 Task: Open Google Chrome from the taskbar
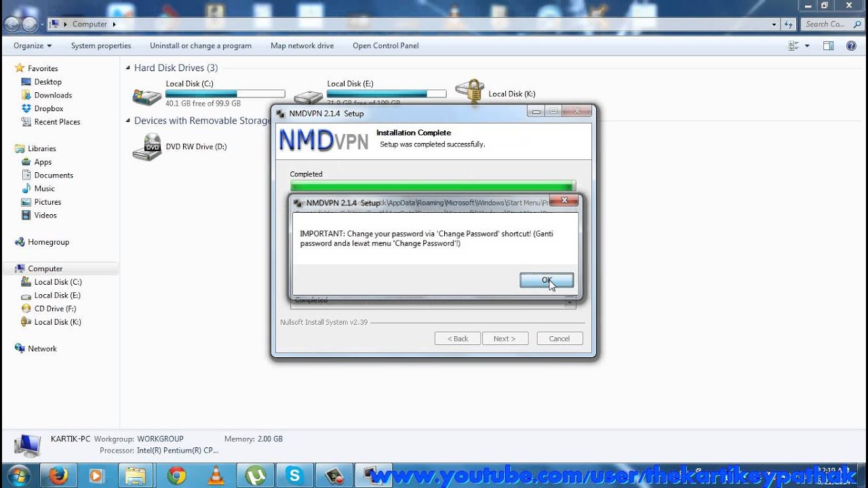[x=176, y=476]
